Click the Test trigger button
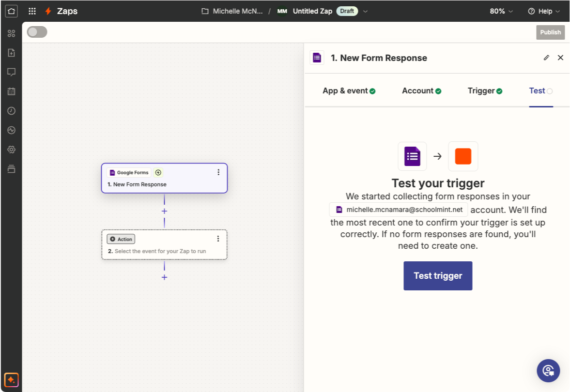The image size is (570, 392). click(x=438, y=276)
